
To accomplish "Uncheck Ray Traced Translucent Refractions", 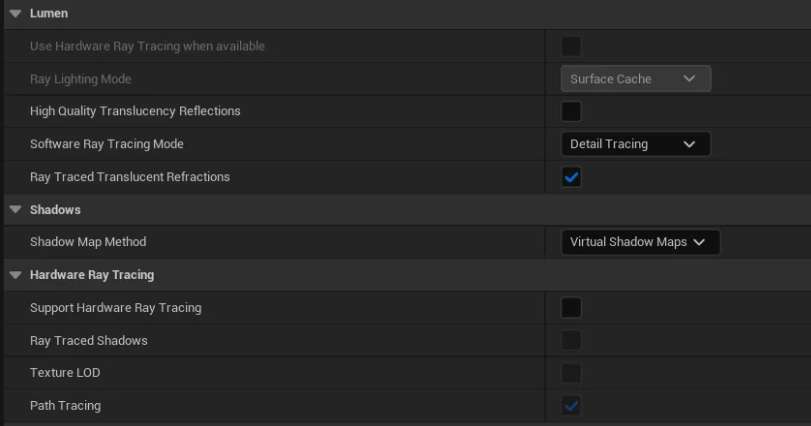I will [x=571, y=177].
